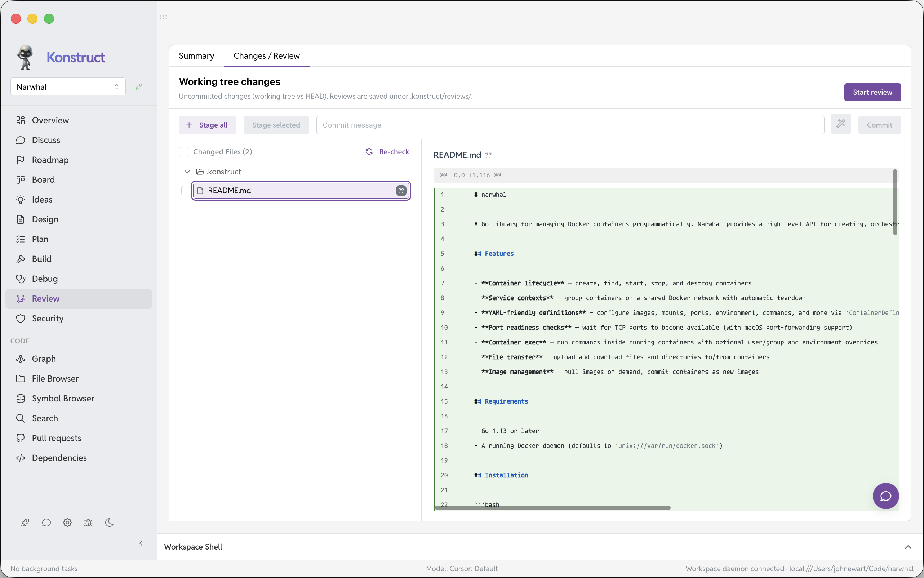
Task: Open the Pull requests icon
Action: click(21, 439)
